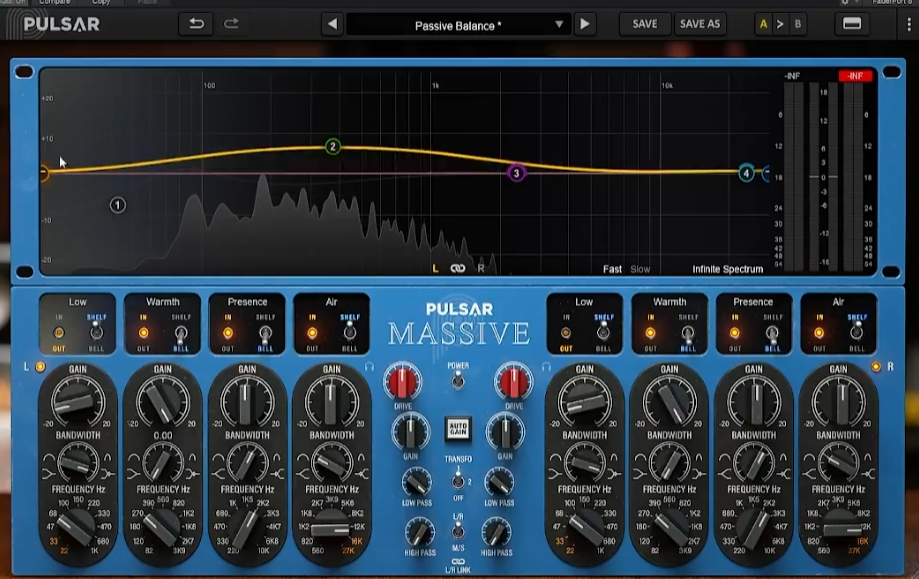Image resolution: width=919 pixels, height=579 pixels.
Task: Select band node 1 on the EQ graph
Action: coord(117,205)
